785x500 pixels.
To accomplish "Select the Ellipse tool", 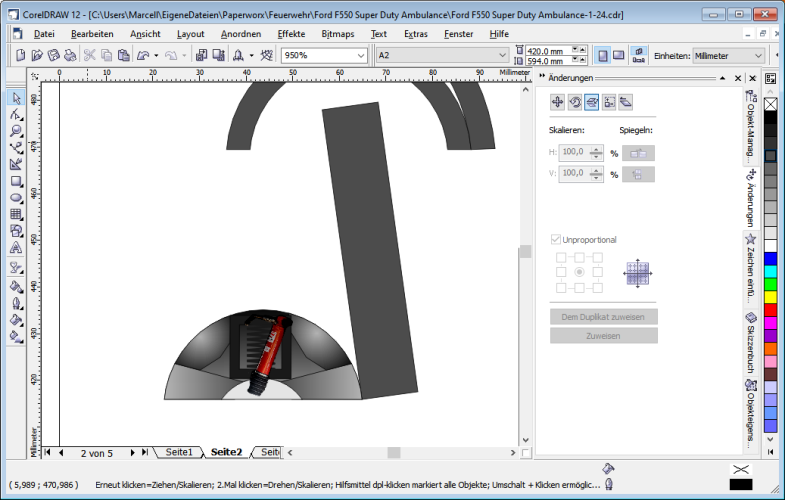I will pyautogui.click(x=16, y=198).
